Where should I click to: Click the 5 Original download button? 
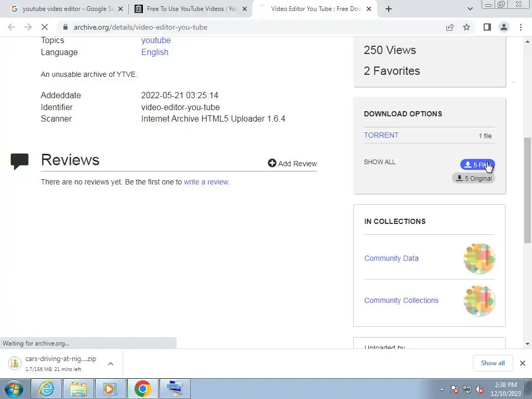click(474, 178)
